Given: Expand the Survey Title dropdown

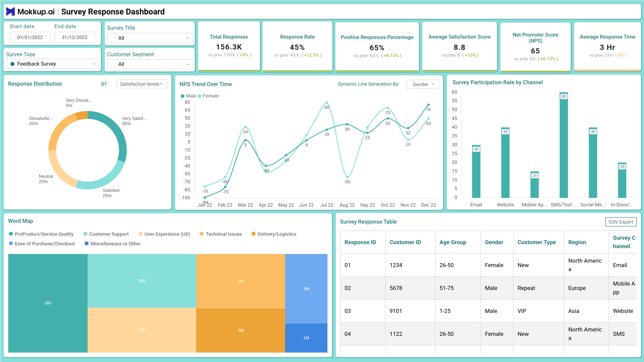Looking at the screenshot, I should point(150,38).
